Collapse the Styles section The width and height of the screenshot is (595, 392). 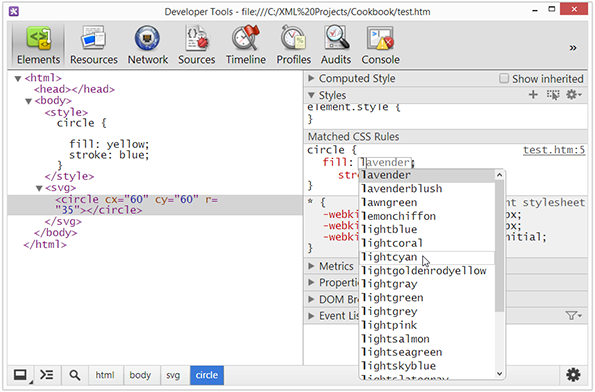[x=311, y=95]
